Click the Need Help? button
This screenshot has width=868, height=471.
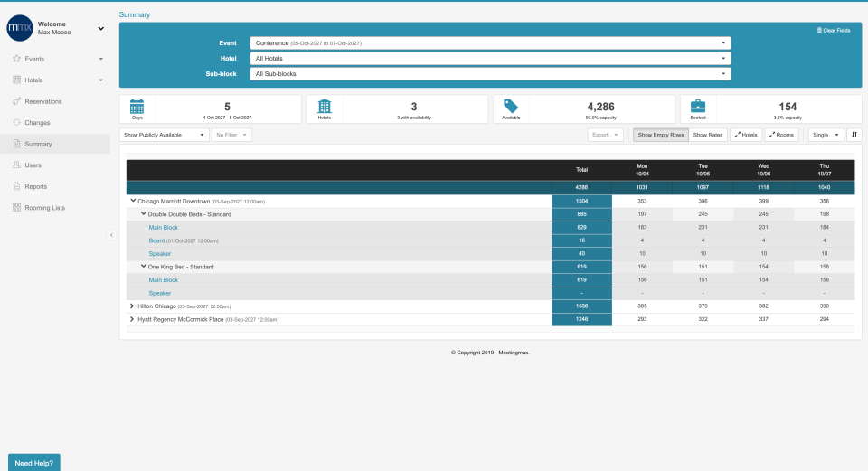[x=34, y=463]
